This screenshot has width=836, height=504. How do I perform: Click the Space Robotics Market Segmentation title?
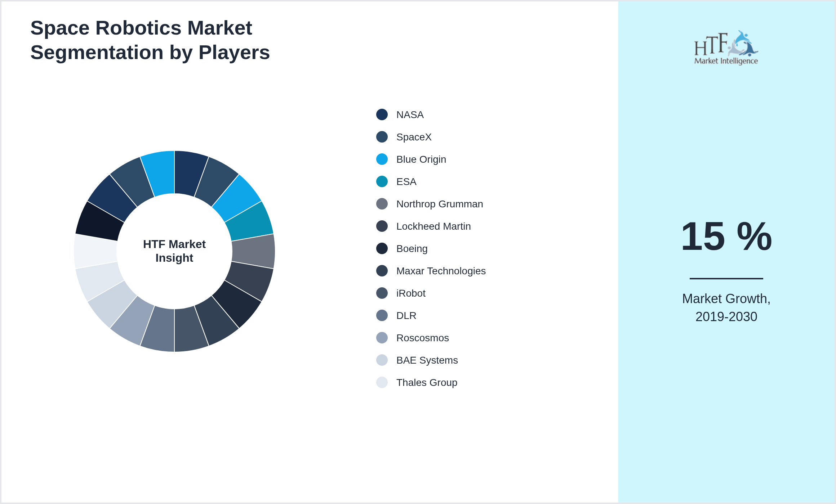(150, 40)
